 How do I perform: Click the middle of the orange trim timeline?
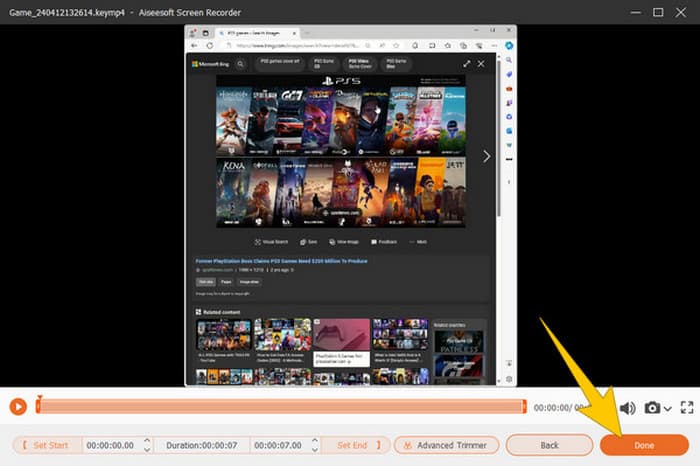click(281, 406)
